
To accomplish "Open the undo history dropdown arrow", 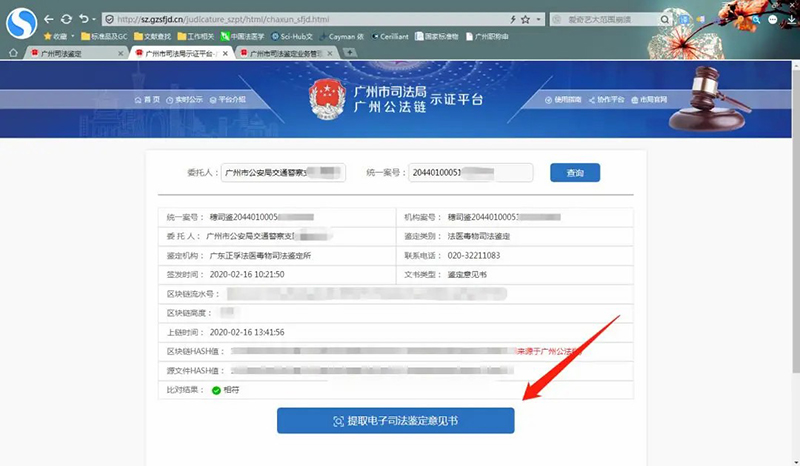I will [94, 19].
